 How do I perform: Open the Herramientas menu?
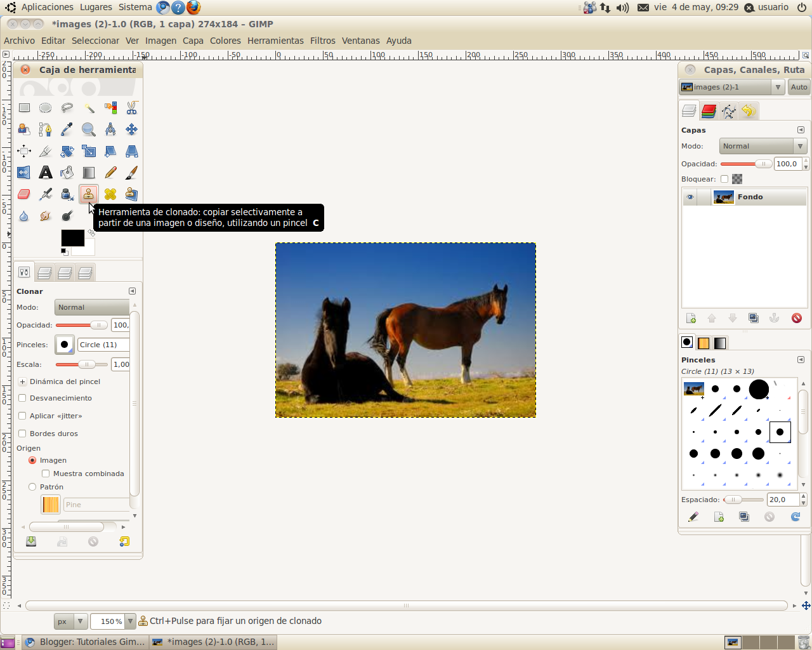(x=275, y=41)
